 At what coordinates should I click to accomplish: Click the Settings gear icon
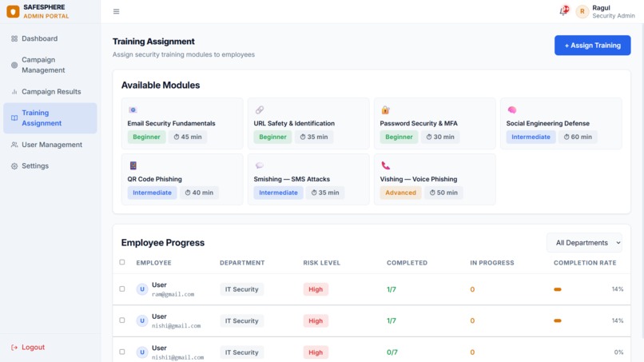pos(14,166)
